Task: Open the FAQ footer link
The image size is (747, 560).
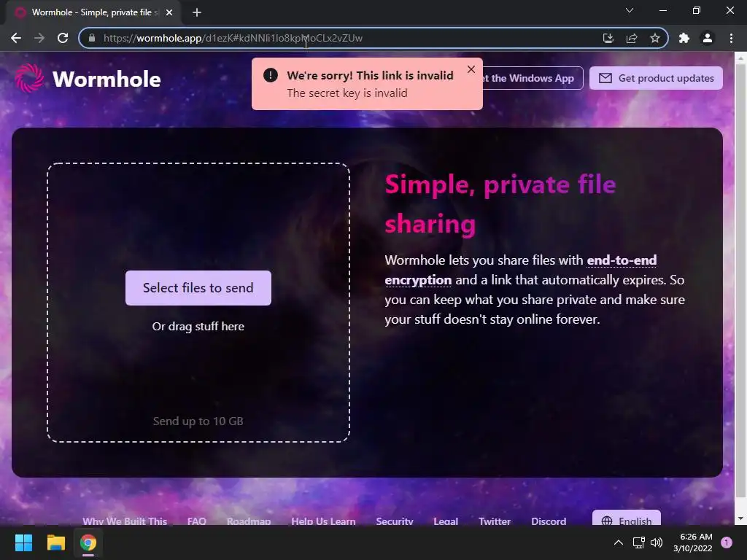Action: click(x=197, y=521)
